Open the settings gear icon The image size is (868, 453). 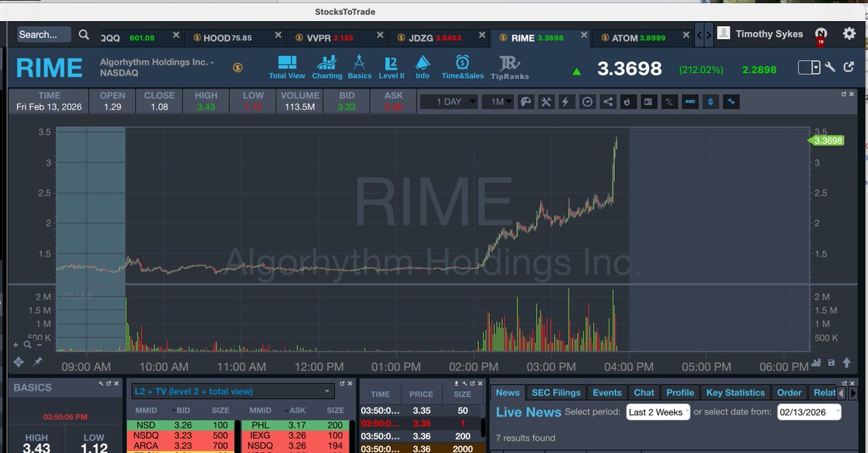pos(849,33)
